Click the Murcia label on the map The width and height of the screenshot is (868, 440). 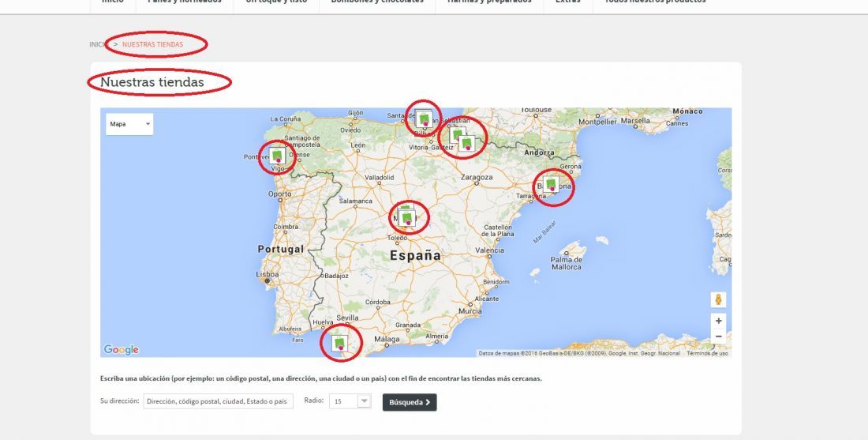(x=470, y=311)
